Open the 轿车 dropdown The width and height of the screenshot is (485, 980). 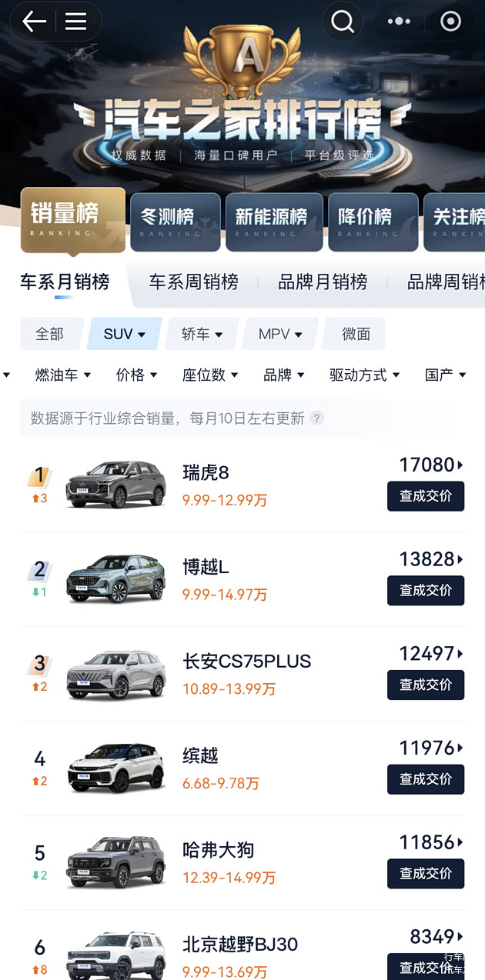pos(202,334)
